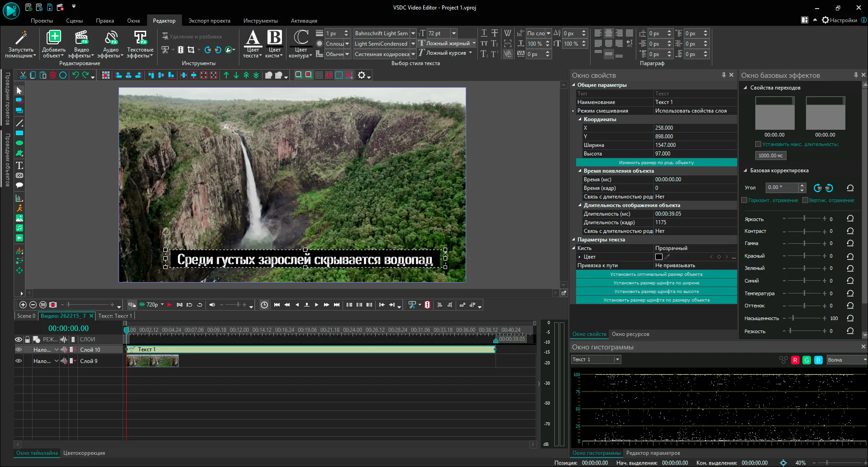
Task: Select the line drawing tool in left toolbar
Action: coord(19,123)
